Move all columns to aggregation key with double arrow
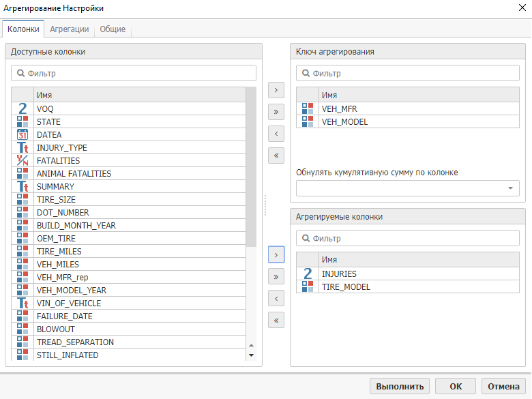Image resolution: width=532 pixels, height=399 pixels. 276,111
